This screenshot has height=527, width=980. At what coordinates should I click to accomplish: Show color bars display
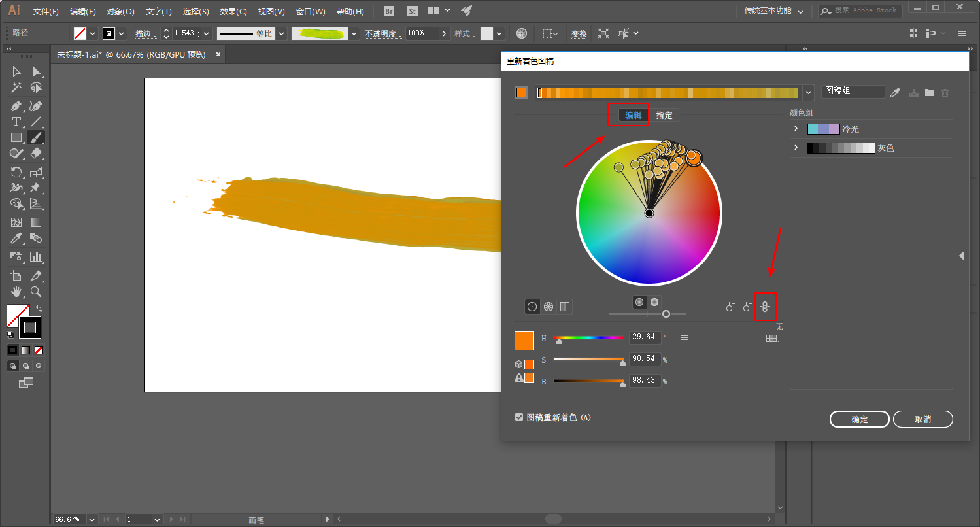[x=565, y=306]
